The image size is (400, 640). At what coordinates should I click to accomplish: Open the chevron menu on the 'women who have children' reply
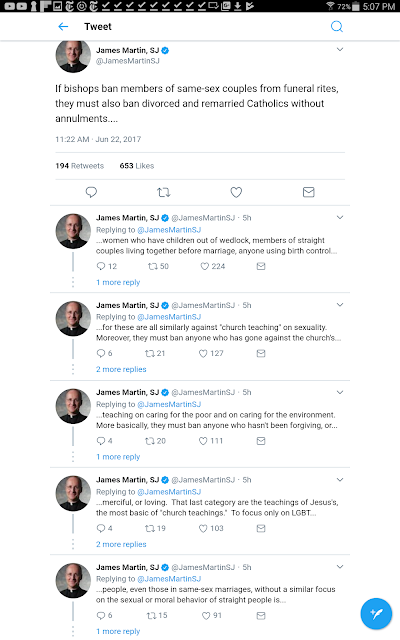[x=340, y=218]
